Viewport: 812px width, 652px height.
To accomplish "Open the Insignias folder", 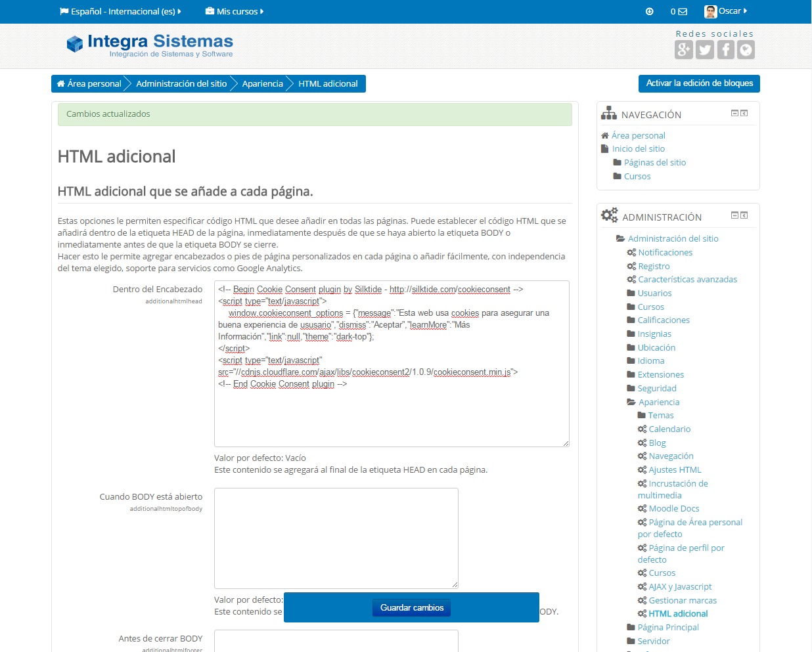I will click(x=654, y=334).
